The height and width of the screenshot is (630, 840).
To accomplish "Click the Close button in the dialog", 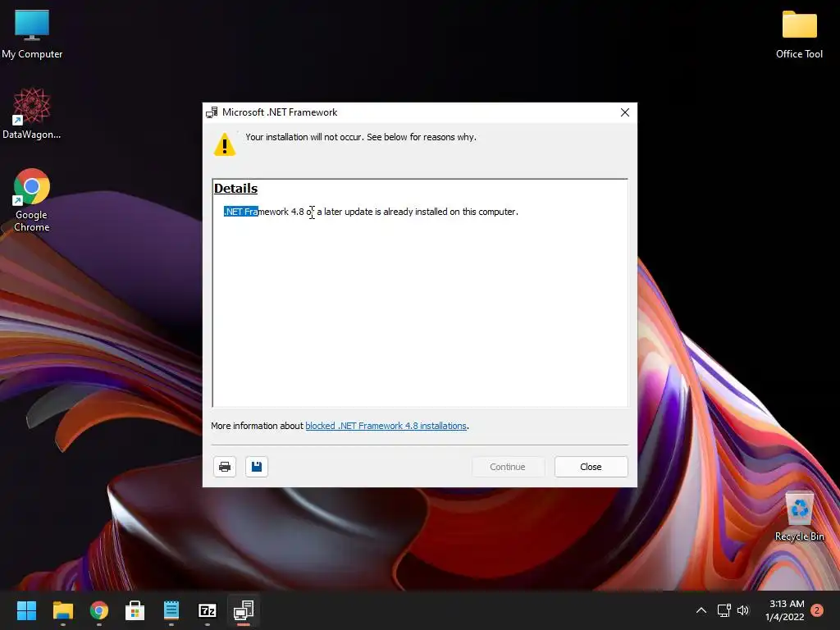I will tap(591, 467).
